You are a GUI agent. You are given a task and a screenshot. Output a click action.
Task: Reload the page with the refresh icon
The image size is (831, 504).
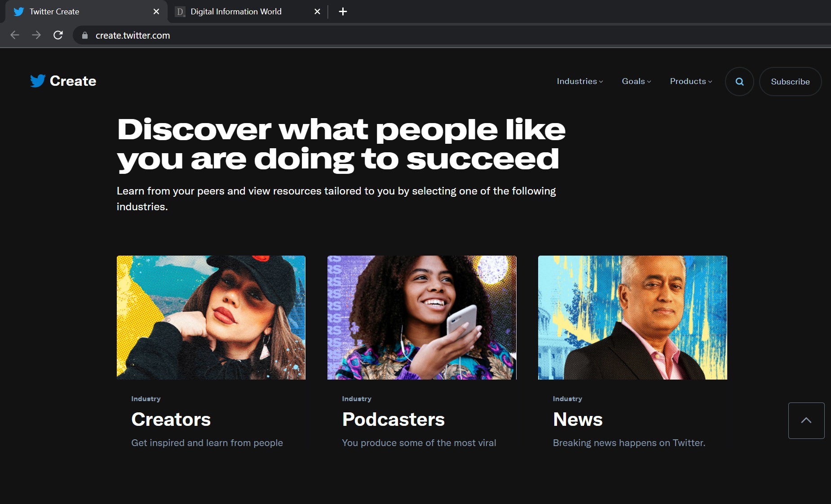coord(58,35)
